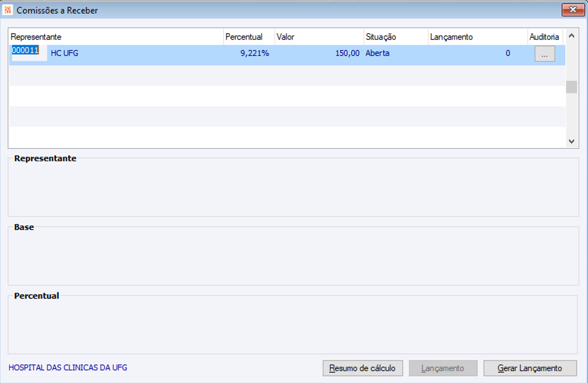Screen dimensions: 588x383
Task: Click the Valor column header
Action: click(319, 37)
